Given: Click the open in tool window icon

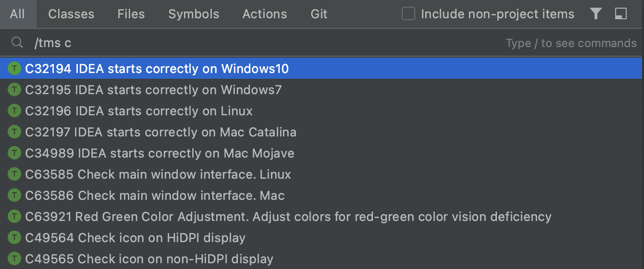Looking at the screenshot, I should pyautogui.click(x=621, y=14).
